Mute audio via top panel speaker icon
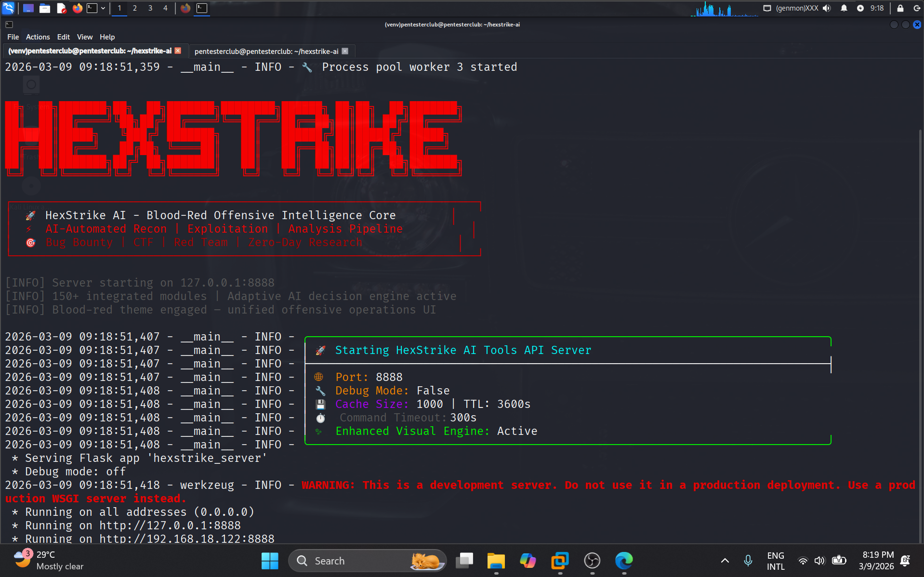 pyautogui.click(x=826, y=8)
